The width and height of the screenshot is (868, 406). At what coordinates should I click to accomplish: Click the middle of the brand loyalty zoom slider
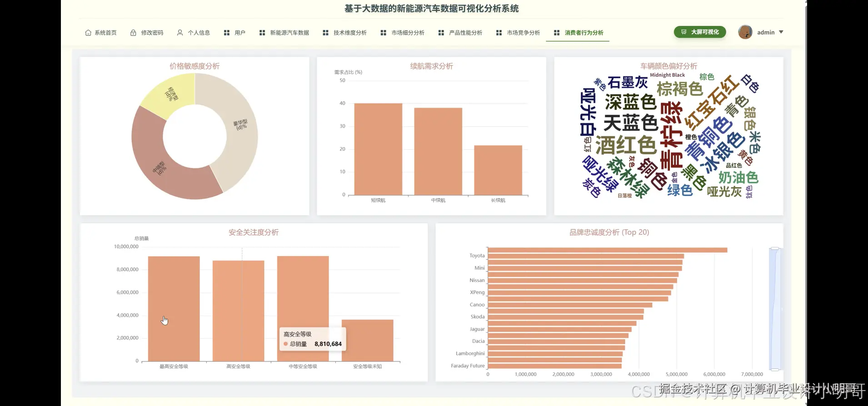[x=775, y=309]
